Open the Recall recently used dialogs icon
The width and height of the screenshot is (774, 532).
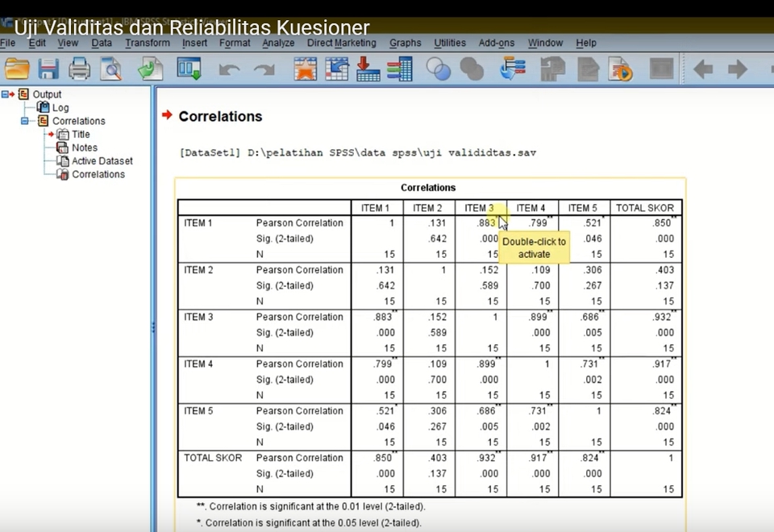point(149,69)
